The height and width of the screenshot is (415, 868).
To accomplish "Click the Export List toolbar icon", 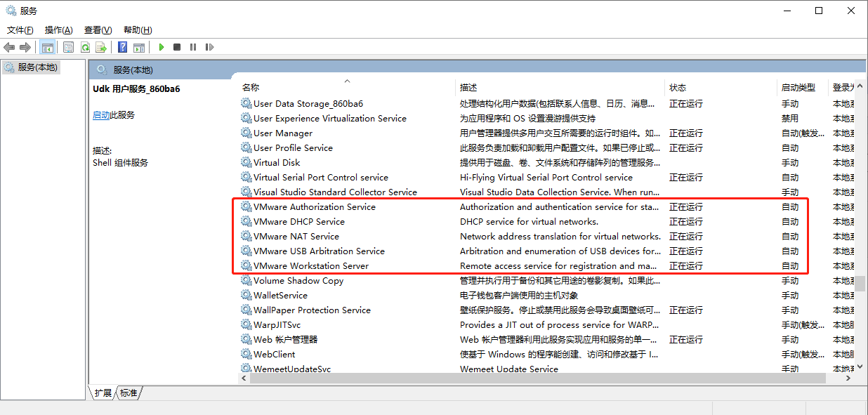I will [101, 47].
